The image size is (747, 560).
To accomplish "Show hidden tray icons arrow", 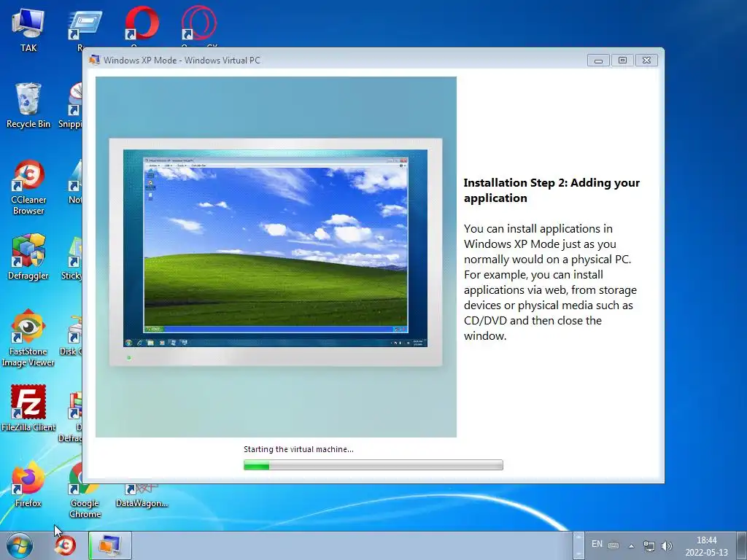I will [x=631, y=545].
